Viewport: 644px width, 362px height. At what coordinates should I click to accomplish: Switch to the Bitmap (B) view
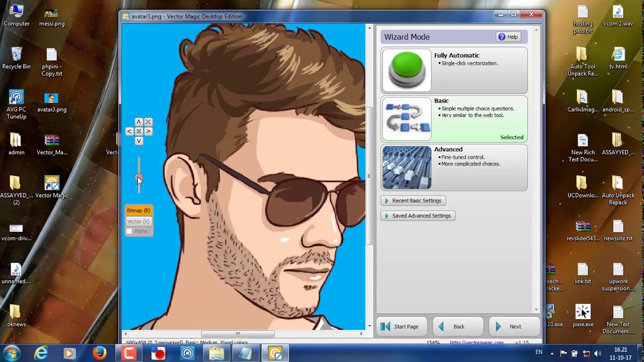coord(138,210)
